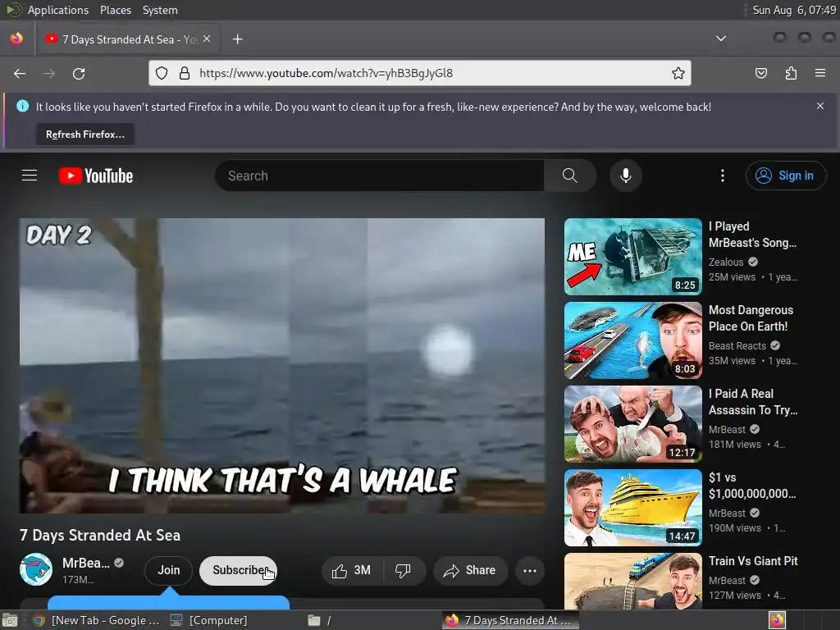
Task: Open YouTube settings three-dot menu
Action: pyautogui.click(x=723, y=176)
